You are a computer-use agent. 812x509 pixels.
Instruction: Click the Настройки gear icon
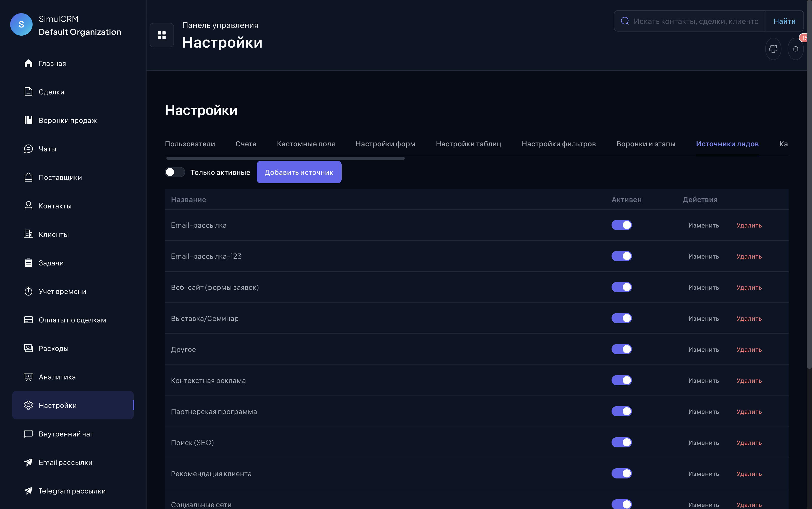tap(28, 405)
